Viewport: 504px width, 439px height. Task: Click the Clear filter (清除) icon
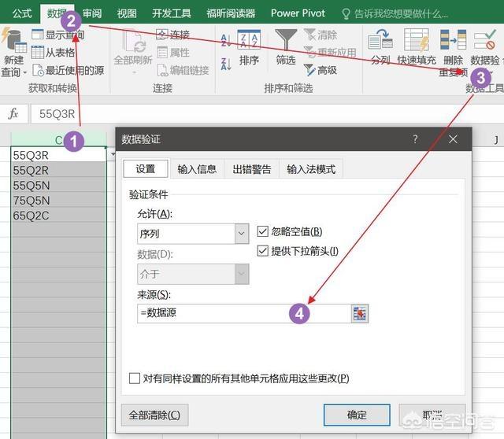tap(309, 35)
